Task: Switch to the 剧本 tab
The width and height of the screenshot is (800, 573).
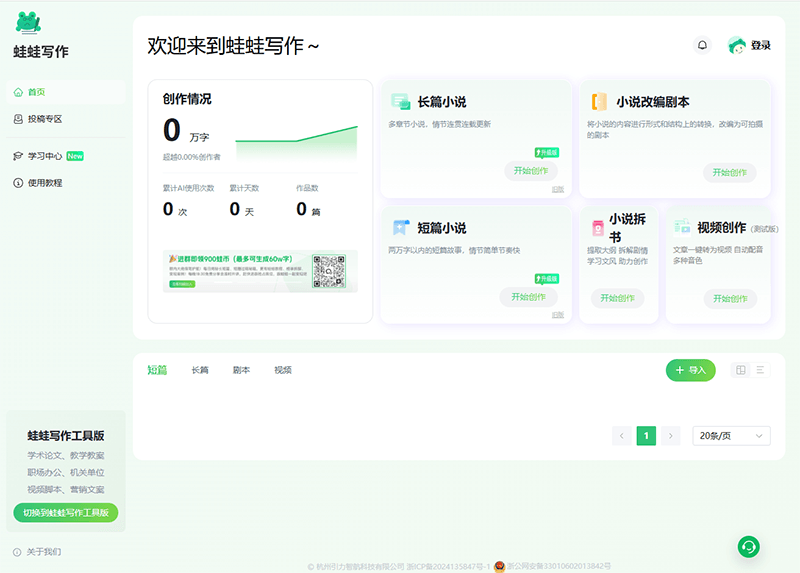Action: [x=241, y=370]
